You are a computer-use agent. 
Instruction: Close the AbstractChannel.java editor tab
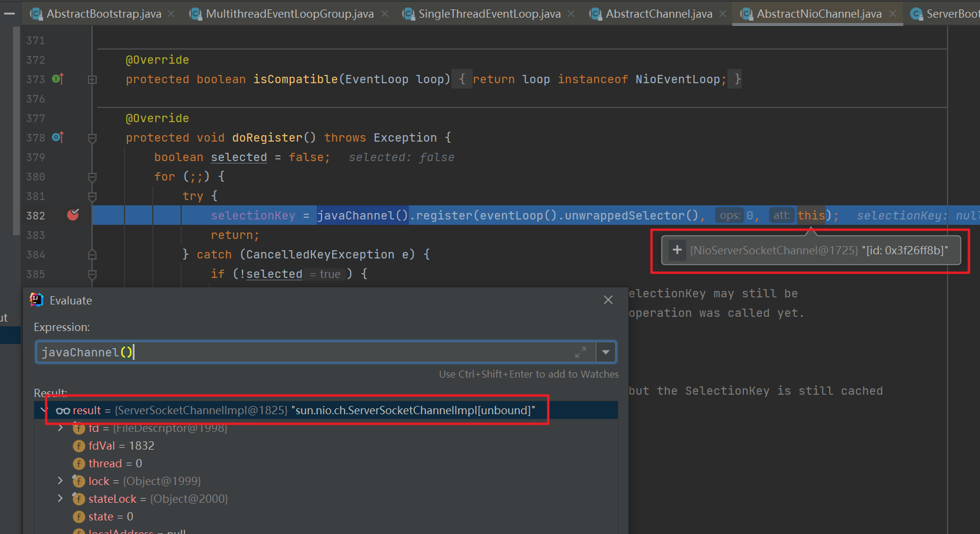click(723, 14)
